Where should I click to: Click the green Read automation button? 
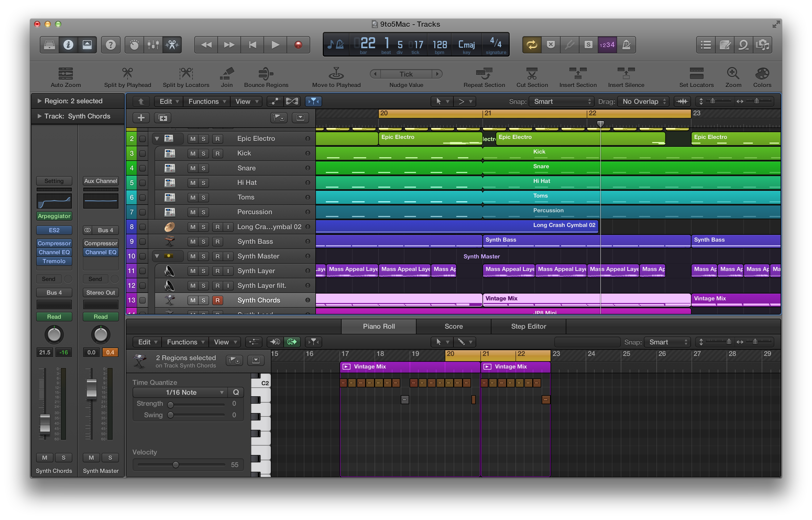tap(54, 317)
